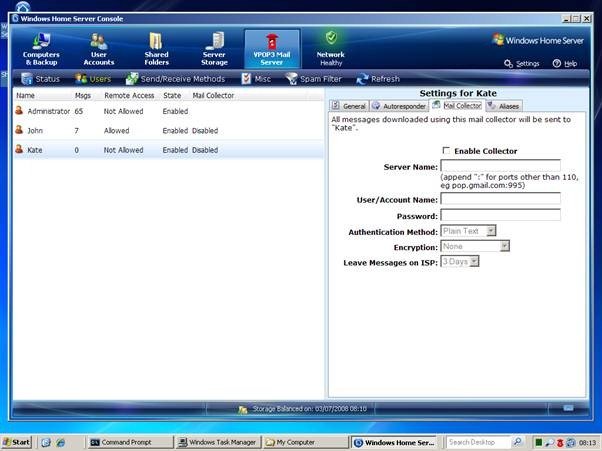This screenshot has width=602, height=451.
Task: Sort by Remote Access column header
Action: [x=129, y=96]
